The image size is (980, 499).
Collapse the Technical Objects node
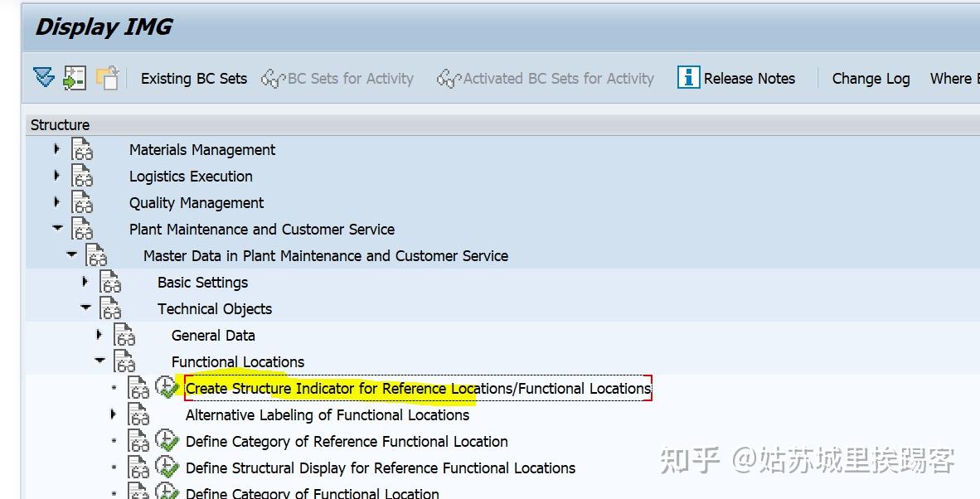click(x=85, y=308)
